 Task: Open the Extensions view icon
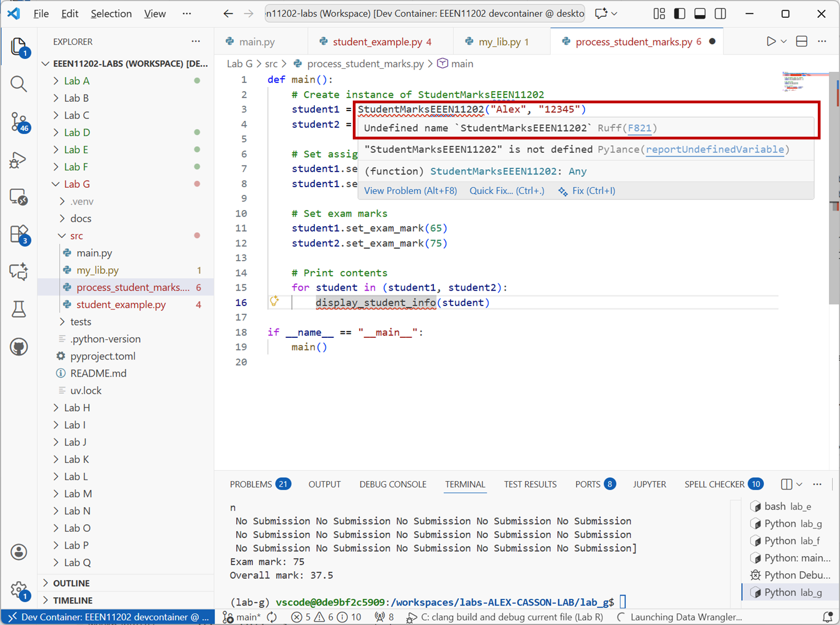point(19,234)
